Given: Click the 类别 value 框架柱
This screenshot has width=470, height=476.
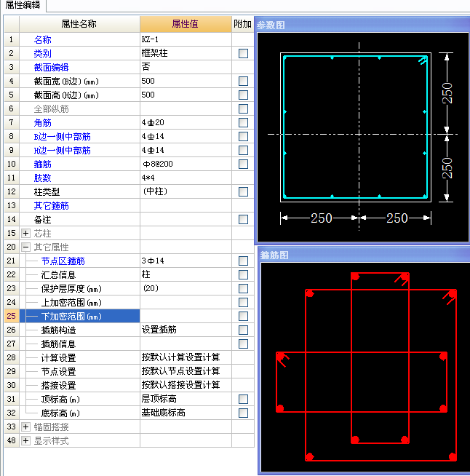Looking at the screenshot, I should click(x=154, y=53).
